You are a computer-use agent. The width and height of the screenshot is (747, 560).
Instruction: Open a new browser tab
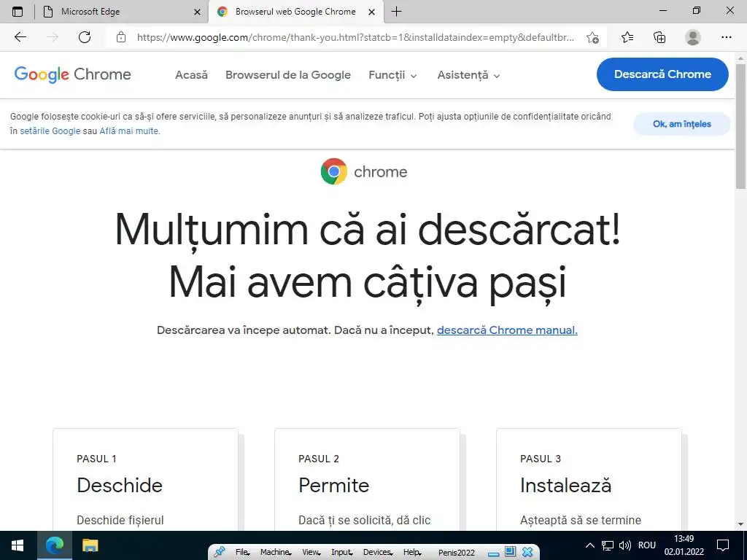pyautogui.click(x=396, y=12)
